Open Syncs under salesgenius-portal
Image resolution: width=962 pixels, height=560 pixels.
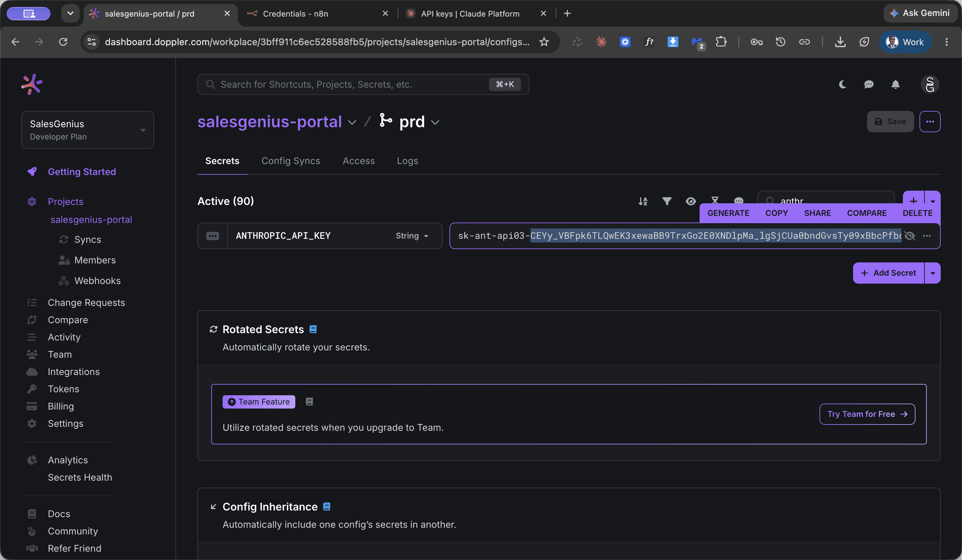(87, 239)
